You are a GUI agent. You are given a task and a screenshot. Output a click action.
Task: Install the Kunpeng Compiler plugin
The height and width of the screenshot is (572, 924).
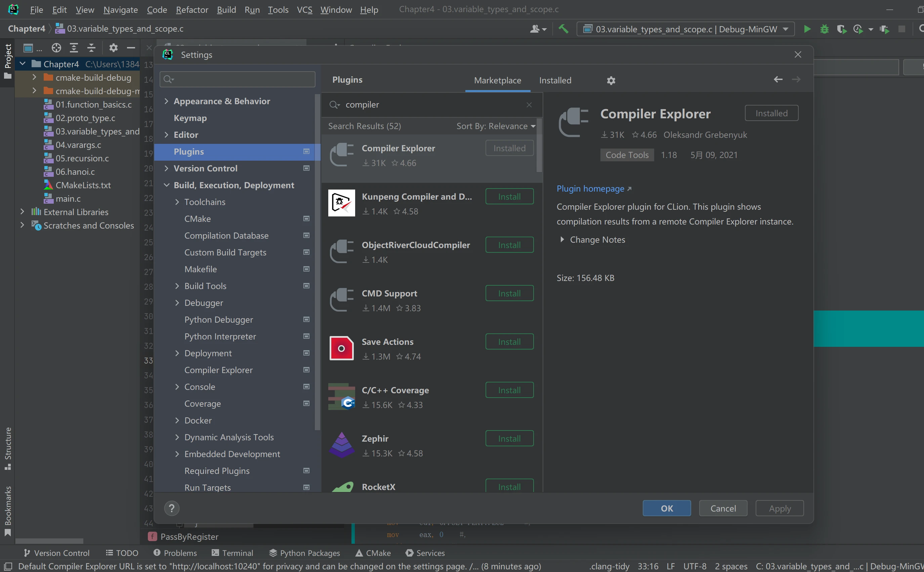(509, 196)
